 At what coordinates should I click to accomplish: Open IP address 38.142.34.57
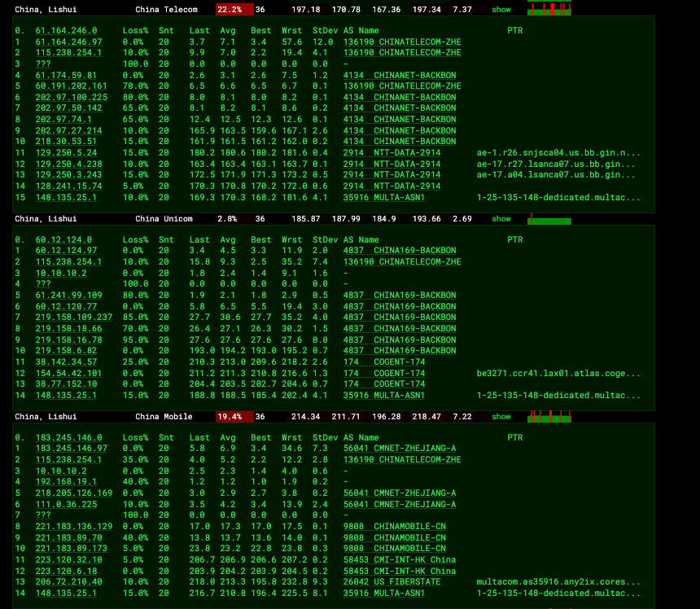(x=66, y=361)
